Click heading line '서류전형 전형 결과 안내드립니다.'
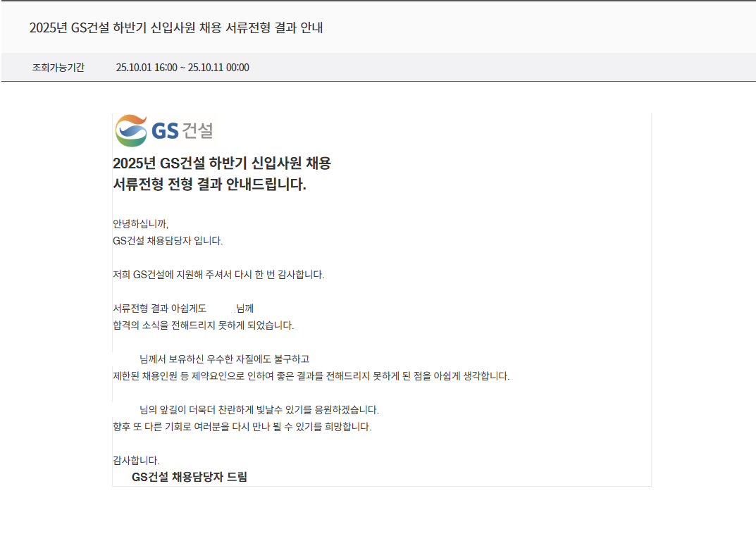The width and height of the screenshot is (756, 541). [x=209, y=184]
